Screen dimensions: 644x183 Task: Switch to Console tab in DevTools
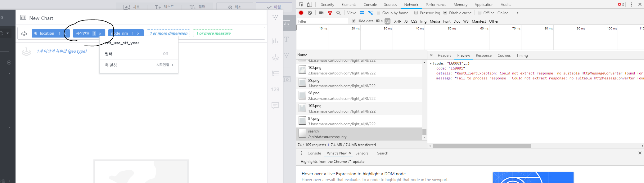point(370,4)
